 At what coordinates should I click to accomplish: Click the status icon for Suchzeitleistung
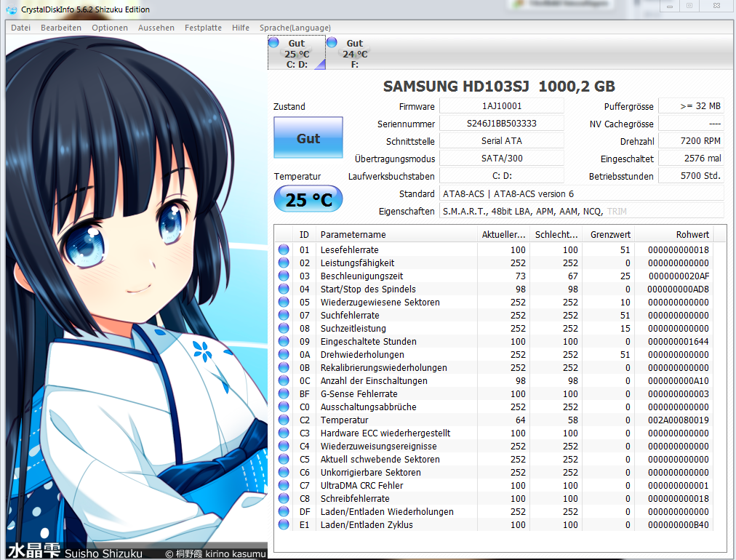pyautogui.click(x=284, y=328)
